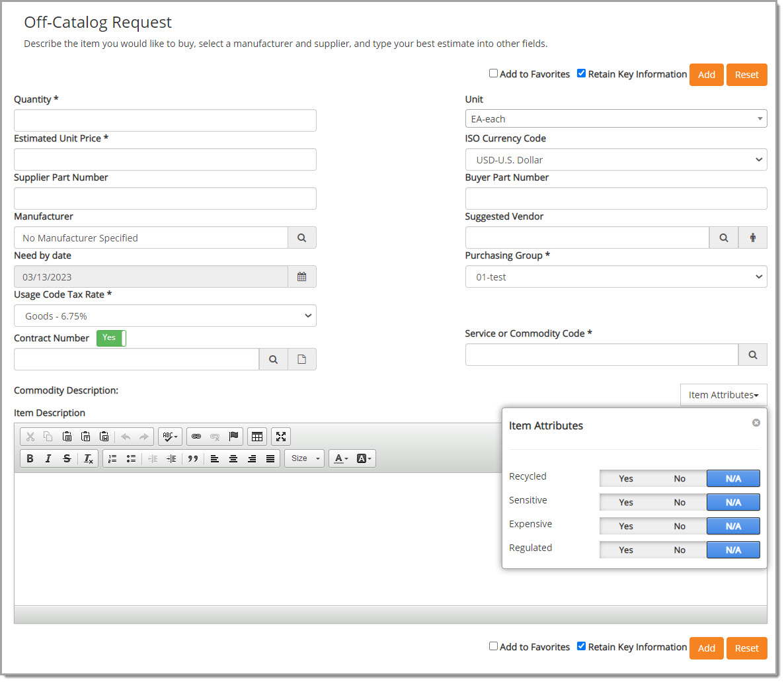Click the bottom Reset button
The height and width of the screenshot is (682, 784).
[746, 648]
